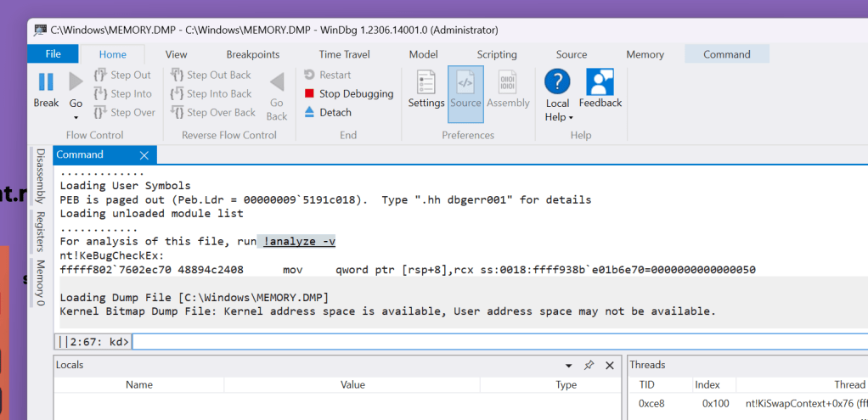Click Step Out in Flow Control
The width and height of the screenshot is (868, 420).
coord(121,76)
